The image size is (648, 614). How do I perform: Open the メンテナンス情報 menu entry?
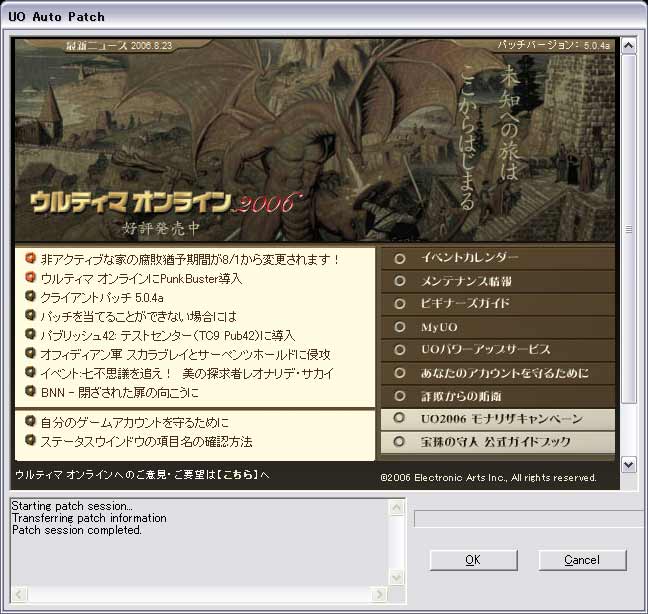[x=498, y=281]
